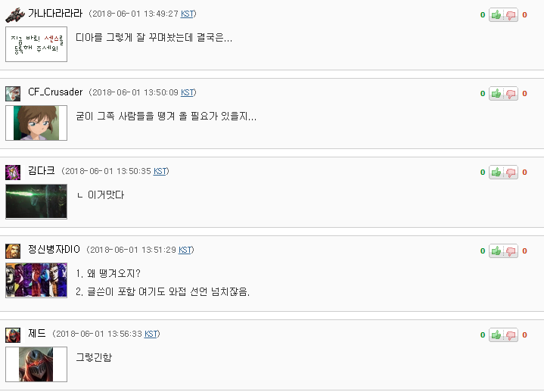Downvote 제드's comment

511,334
